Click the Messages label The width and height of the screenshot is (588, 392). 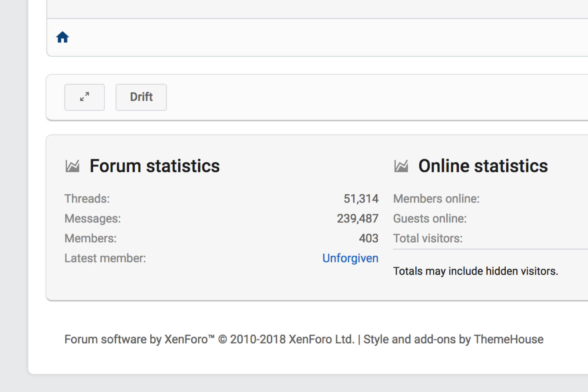click(93, 218)
